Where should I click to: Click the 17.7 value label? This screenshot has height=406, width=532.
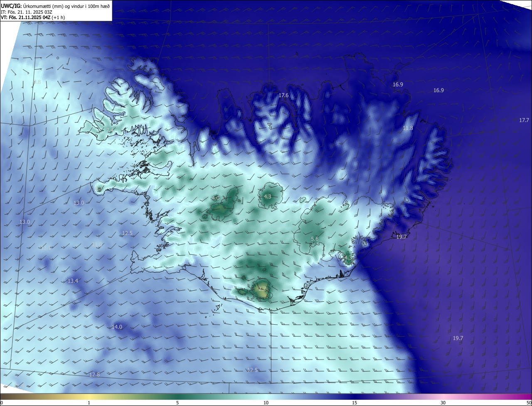point(524,120)
